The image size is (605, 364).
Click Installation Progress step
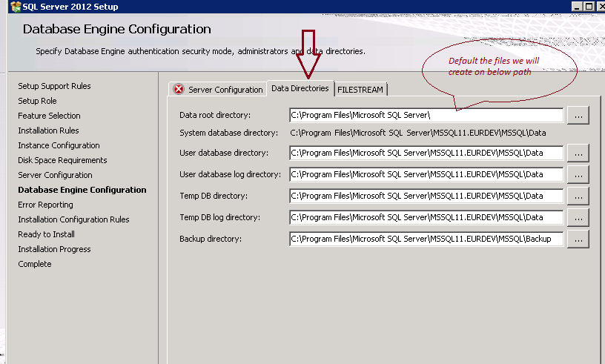[x=54, y=249]
